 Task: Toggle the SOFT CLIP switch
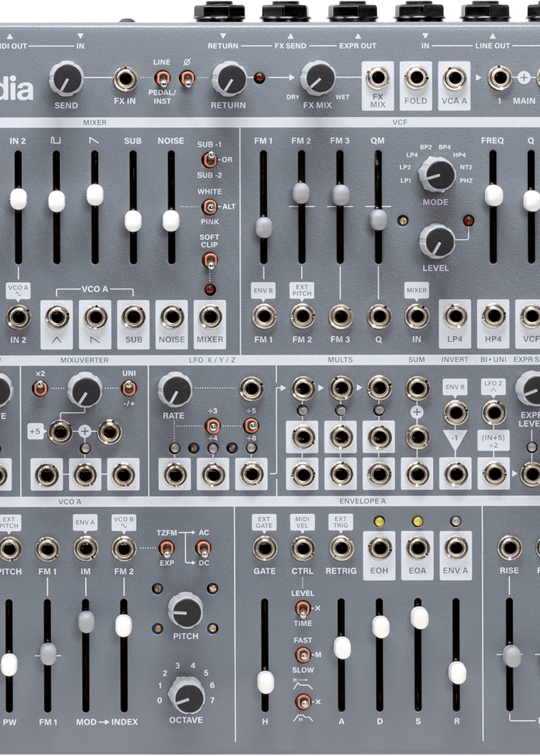tap(210, 260)
